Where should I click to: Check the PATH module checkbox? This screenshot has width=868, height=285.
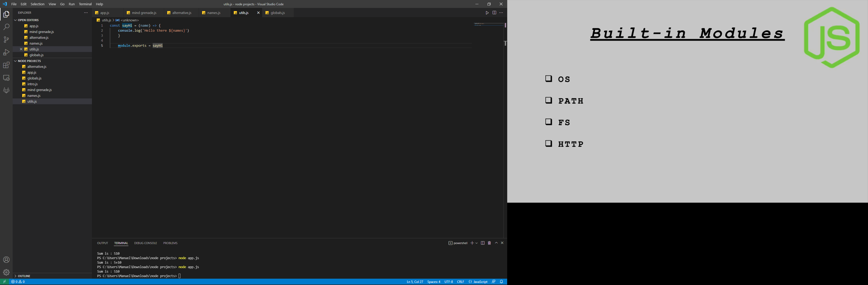coord(549,100)
